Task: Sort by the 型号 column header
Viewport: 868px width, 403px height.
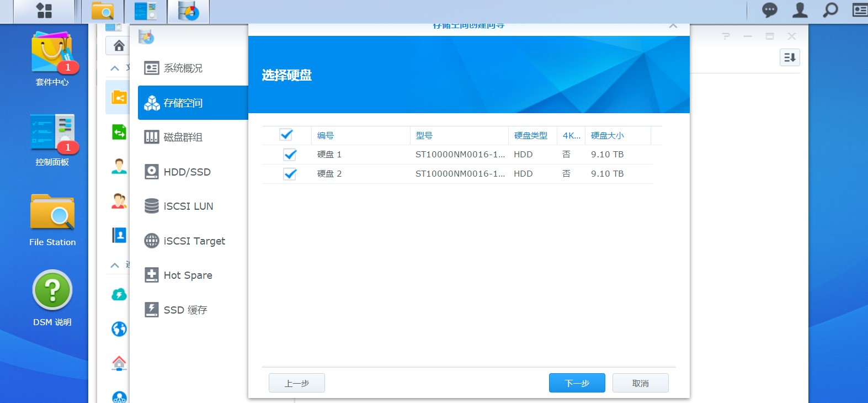Action: click(x=459, y=135)
